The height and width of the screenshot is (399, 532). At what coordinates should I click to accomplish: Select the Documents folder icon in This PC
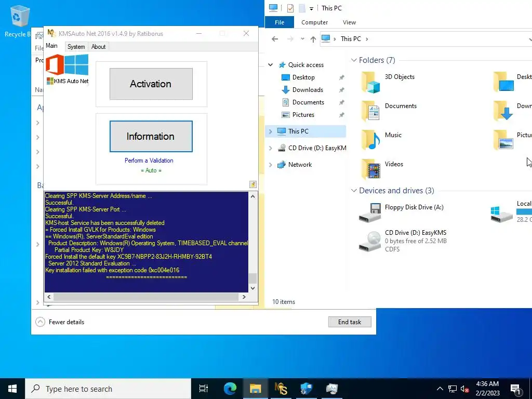pyautogui.click(x=370, y=111)
